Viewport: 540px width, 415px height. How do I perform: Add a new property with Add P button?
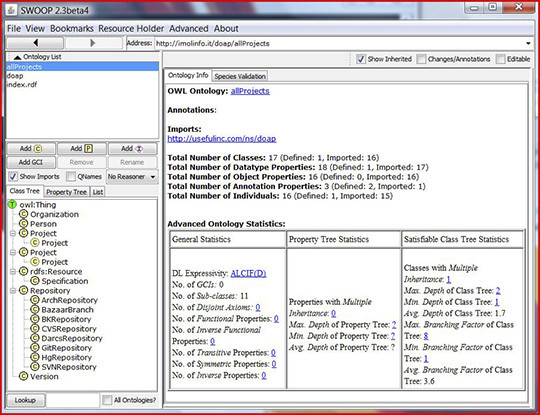coord(82,148)
